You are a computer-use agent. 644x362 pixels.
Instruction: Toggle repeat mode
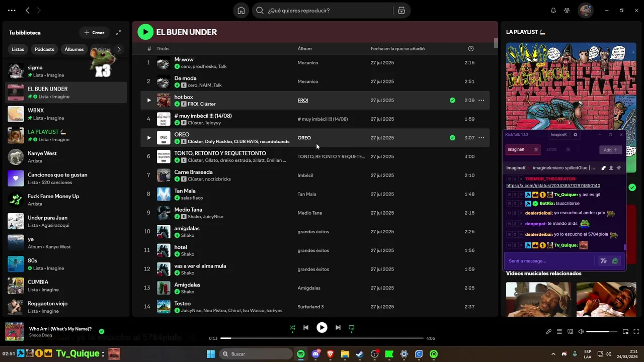352,327
